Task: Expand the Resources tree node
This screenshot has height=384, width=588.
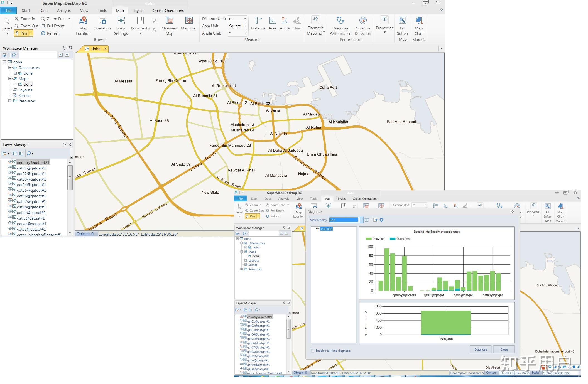Action: pyautogui.click(x=10, y=101)
